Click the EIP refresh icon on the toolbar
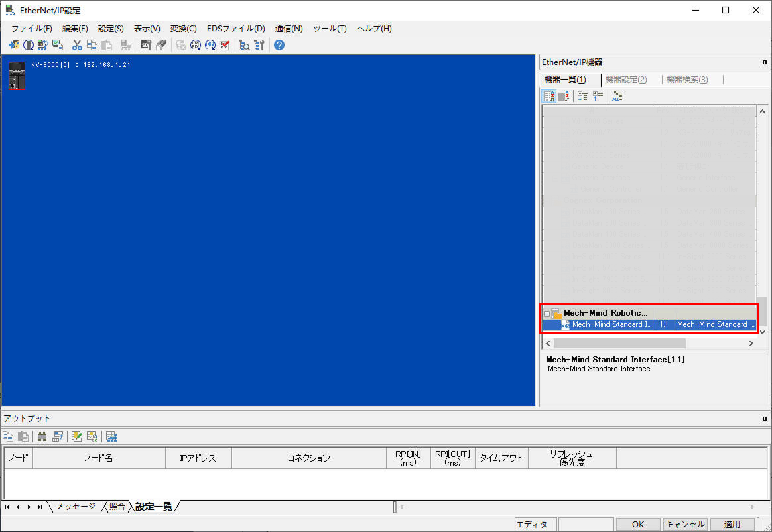This screenshot has width=772, height=532. 210,44
